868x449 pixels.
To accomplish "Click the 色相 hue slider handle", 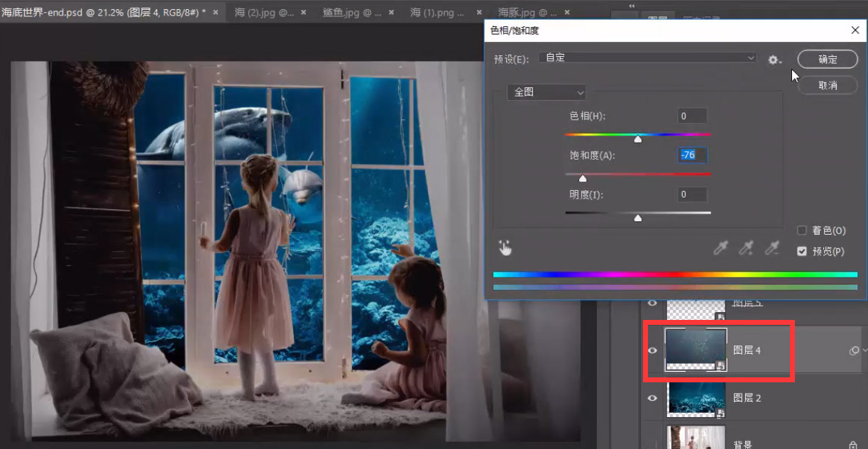I will [638, 139].
